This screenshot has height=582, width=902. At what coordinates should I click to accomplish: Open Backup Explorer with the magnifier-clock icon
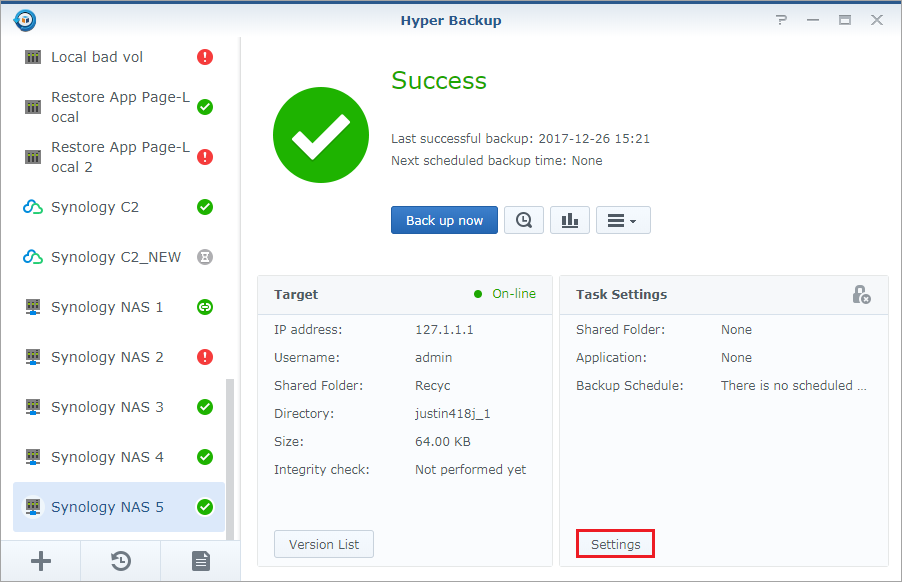coord(523,220)
